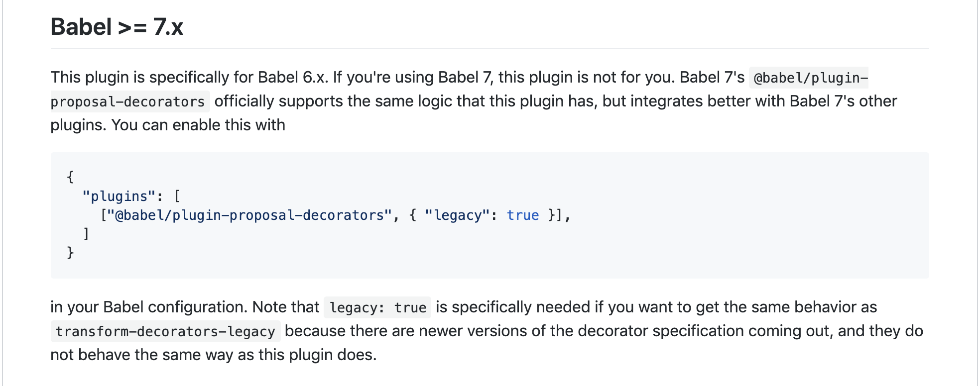Screen dimensions: 980x386
Task: Click the closing curly brace in the code block
Action: click(70, 253)
